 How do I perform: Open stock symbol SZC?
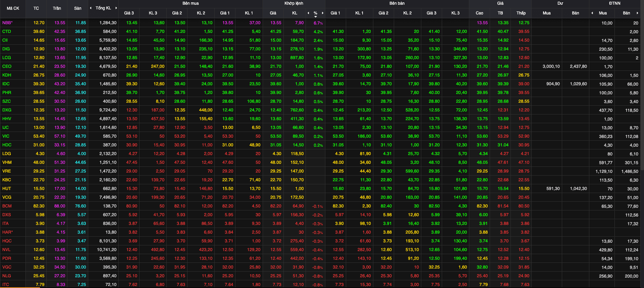pos(6,101)
